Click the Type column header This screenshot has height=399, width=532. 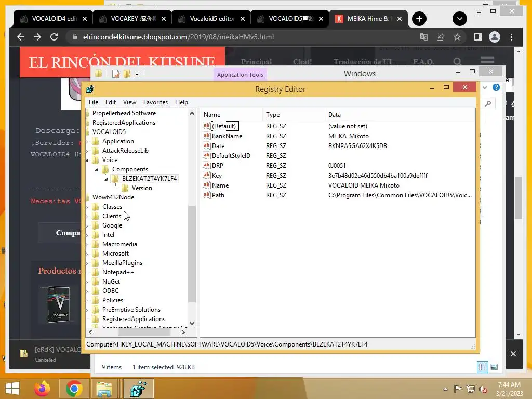294,115
